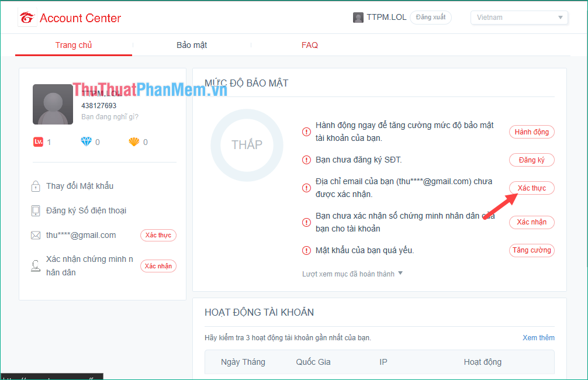Click the envelope icon next to the email address
The height and width of the screenshot is (380, 588).
pyautogui.click(x=35, y=235)
